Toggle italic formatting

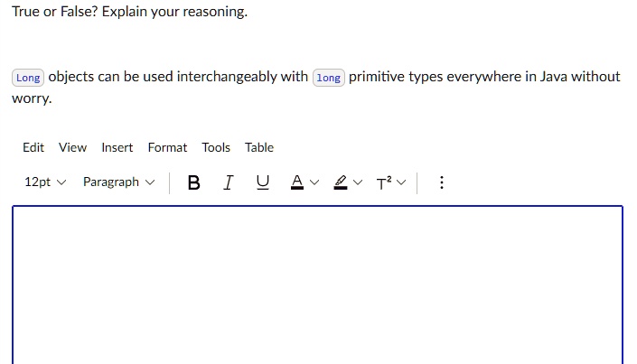point(229,182)
